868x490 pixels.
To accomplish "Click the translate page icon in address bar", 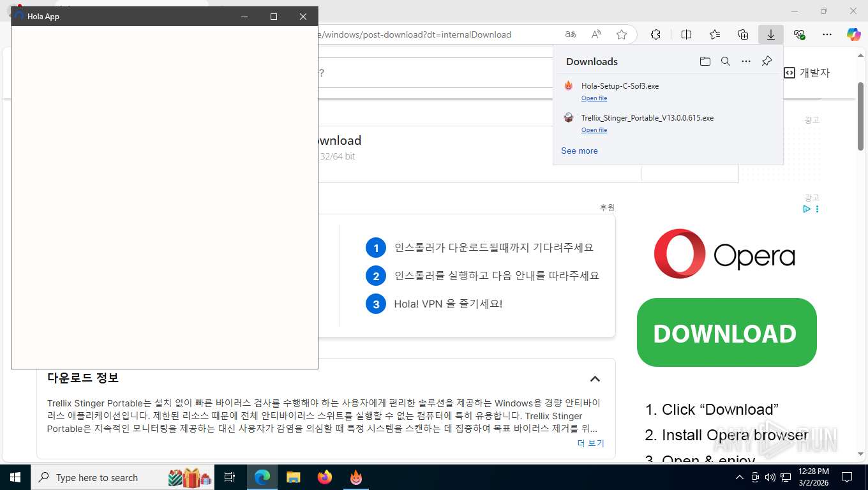I will coord(571,34).
